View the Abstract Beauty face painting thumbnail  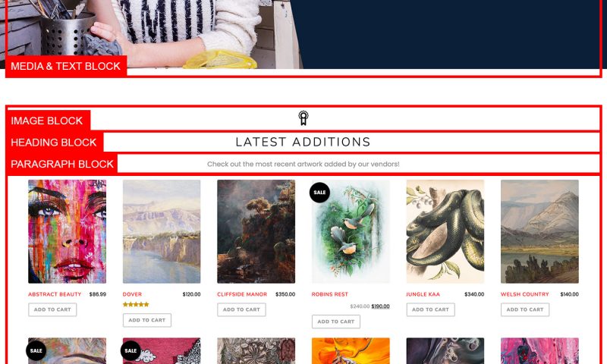[x=67, y=231]
